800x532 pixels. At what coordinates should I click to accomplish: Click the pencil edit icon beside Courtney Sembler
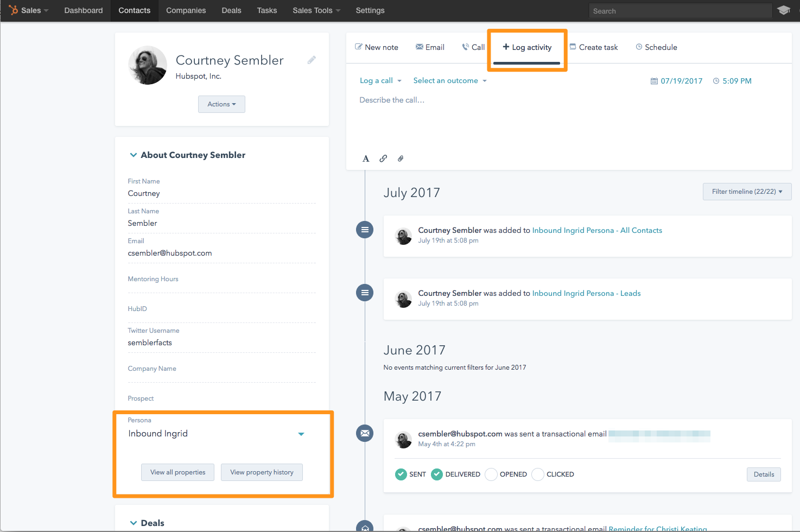pyautogui.click(x=312, y=60)
